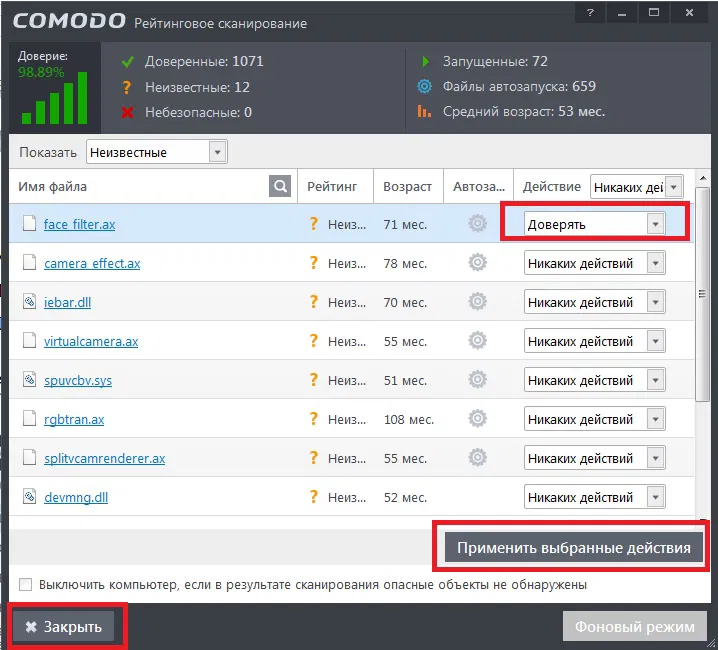718x650 pixels.
Task: Open the iebar.dll file link
Action: click(x=67, y=302)
